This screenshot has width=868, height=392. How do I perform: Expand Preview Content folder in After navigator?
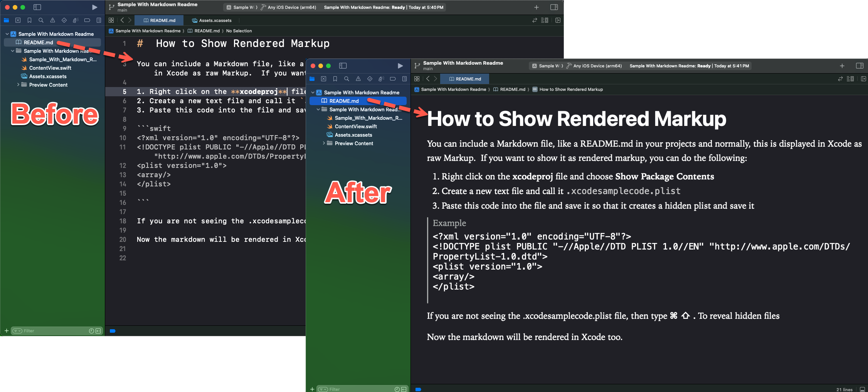[x=323, y=143]
